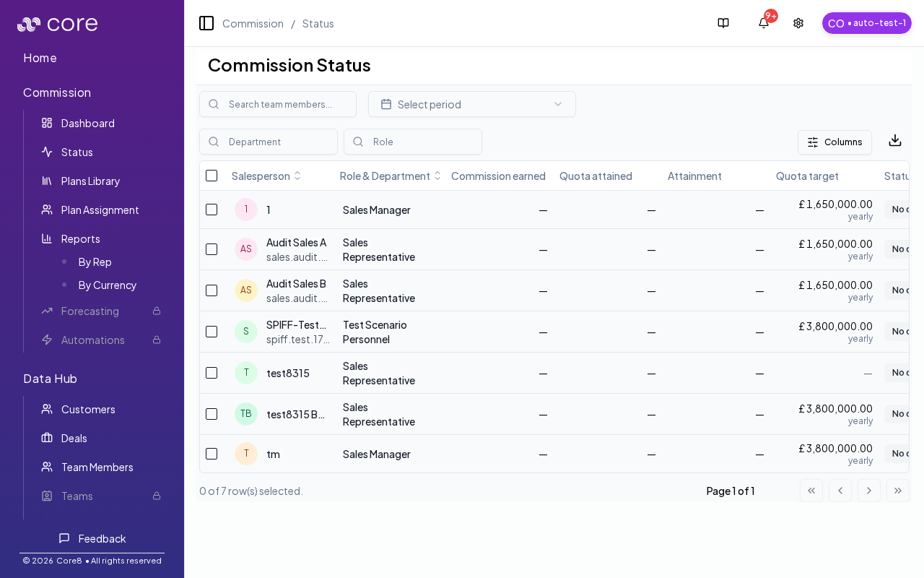The image size is (924, 578).
Task: Open the Plans Library
Action: [x=90, y=181]
